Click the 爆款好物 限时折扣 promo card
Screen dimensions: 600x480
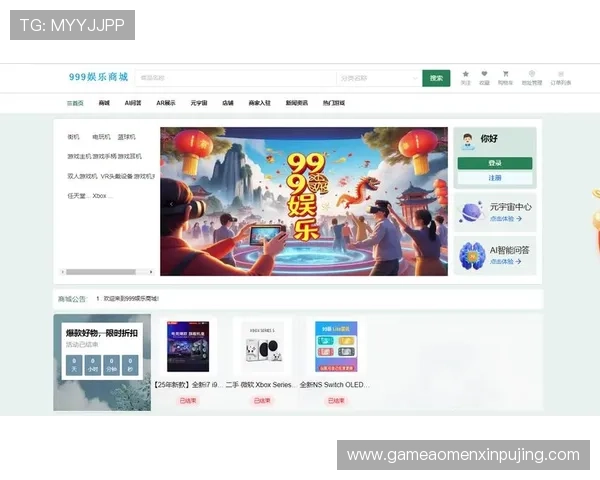(102, 362)
